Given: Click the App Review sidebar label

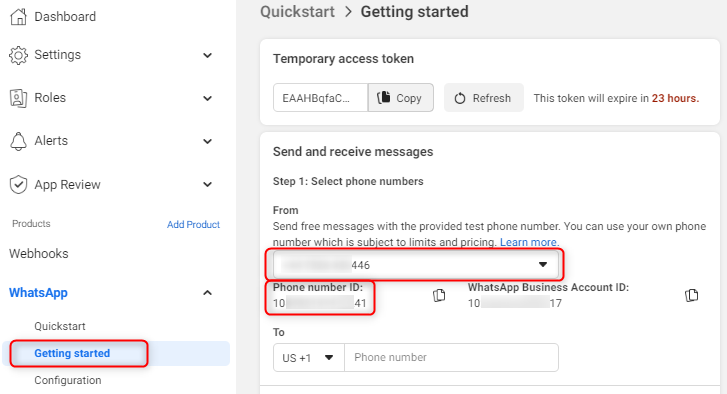Looking at the screenshot, I should pyautogui.click(x=67, y=184).
